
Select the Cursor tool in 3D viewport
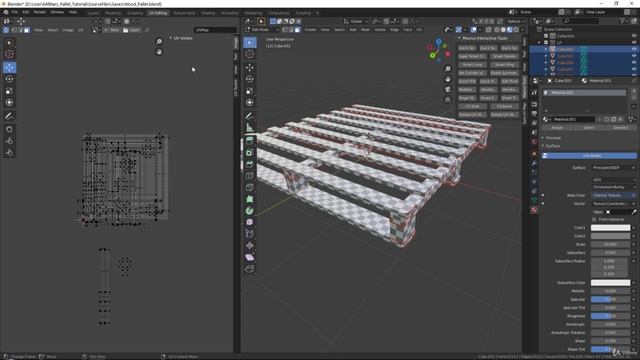250,54
